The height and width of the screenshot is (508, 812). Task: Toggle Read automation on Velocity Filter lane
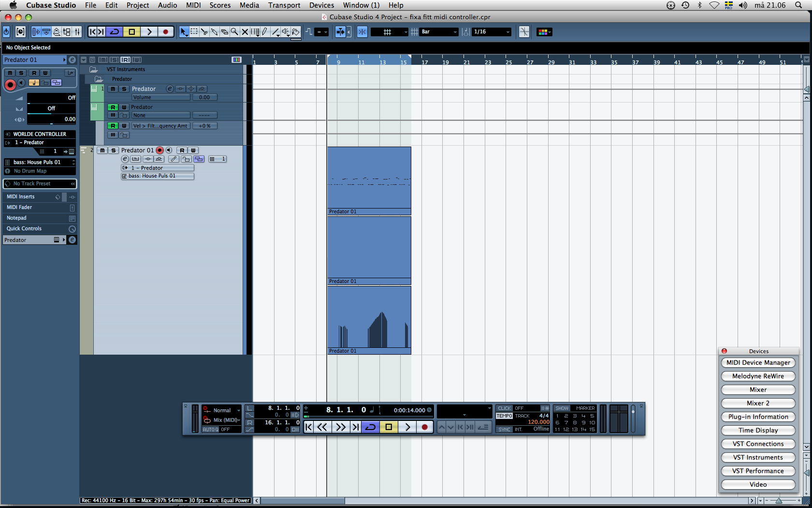113,126
